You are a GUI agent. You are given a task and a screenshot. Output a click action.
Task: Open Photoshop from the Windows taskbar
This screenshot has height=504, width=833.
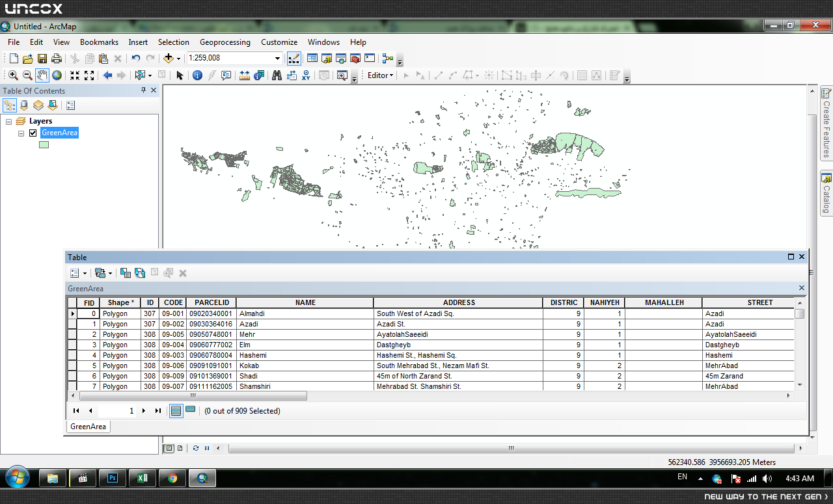coord(113,478)
